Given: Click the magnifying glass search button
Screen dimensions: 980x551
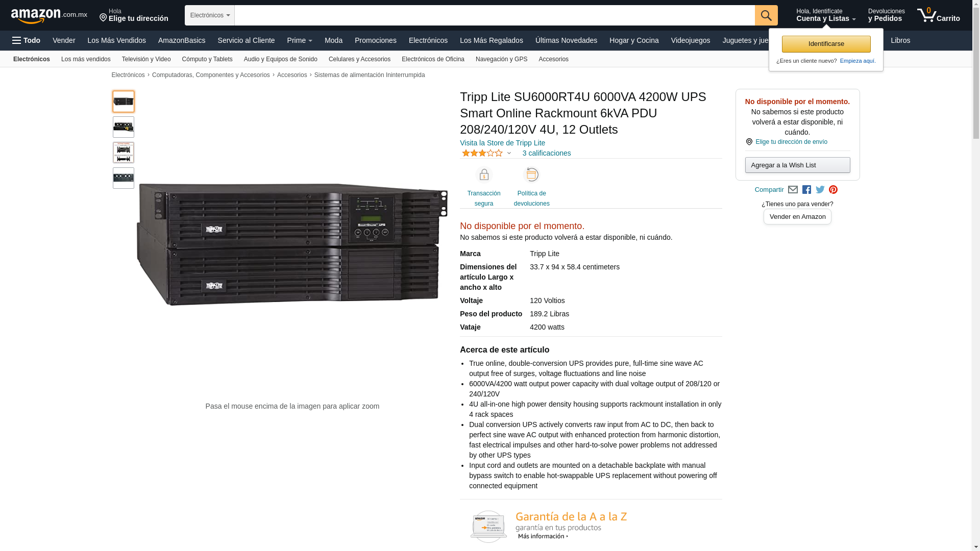Looking at the screenshot, I should click(x=766, y=15).
